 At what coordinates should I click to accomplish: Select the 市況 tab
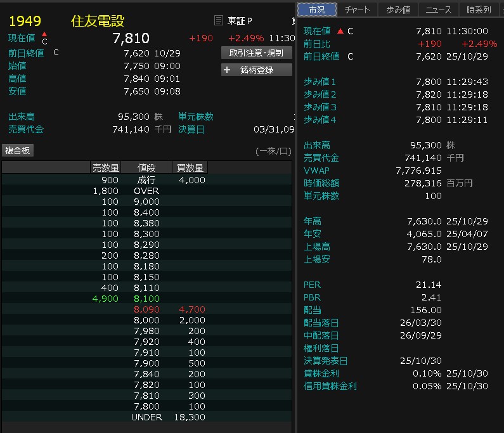coord(317,10)
